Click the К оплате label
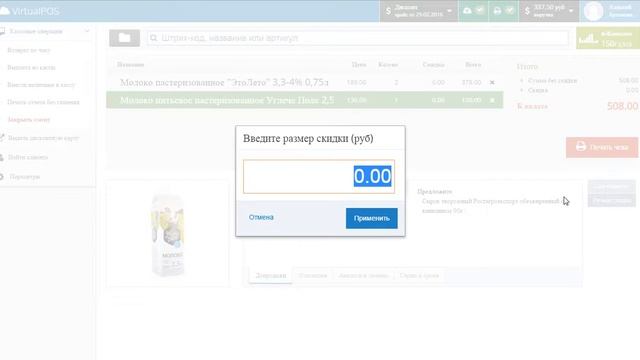640x360 pixels. (x=532, y=107)
